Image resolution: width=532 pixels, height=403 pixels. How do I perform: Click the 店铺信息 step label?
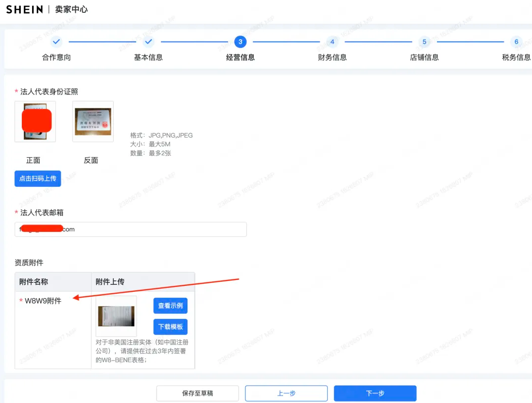tap(424, 57)
